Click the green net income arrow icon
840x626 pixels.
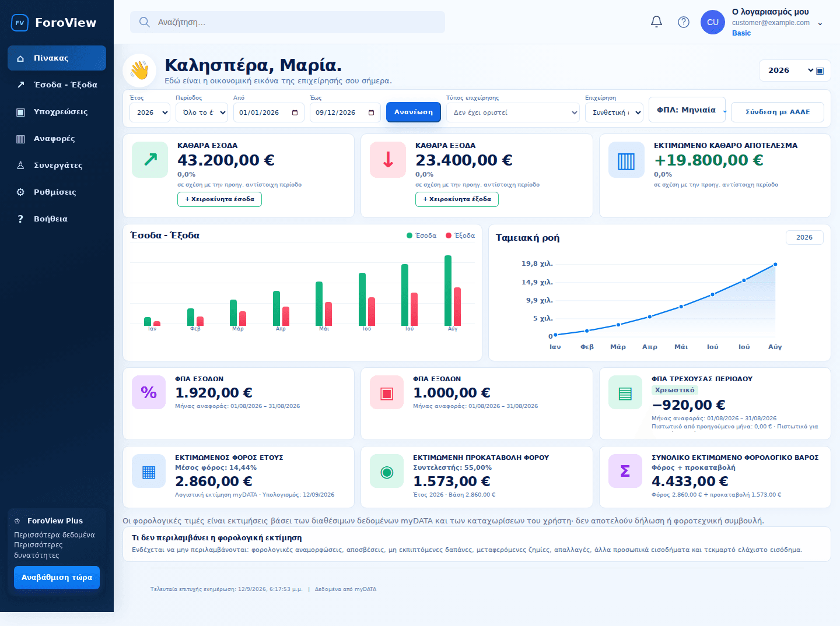[x=150, y=160]
